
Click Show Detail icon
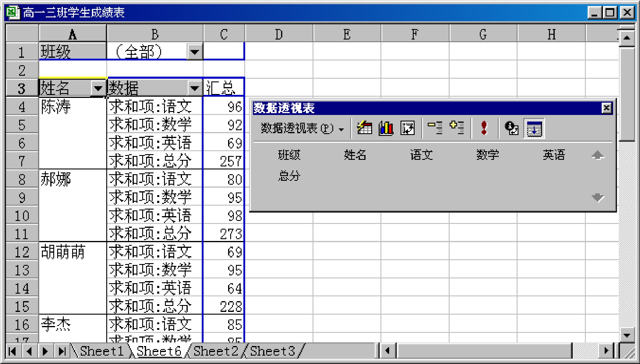[x=457, y=128]
